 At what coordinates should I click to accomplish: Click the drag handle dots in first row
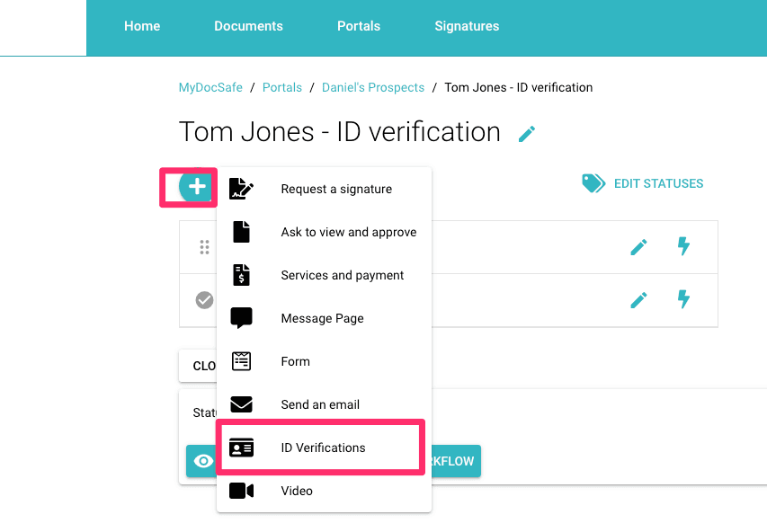pyautogui.click(x=204, y=247)
